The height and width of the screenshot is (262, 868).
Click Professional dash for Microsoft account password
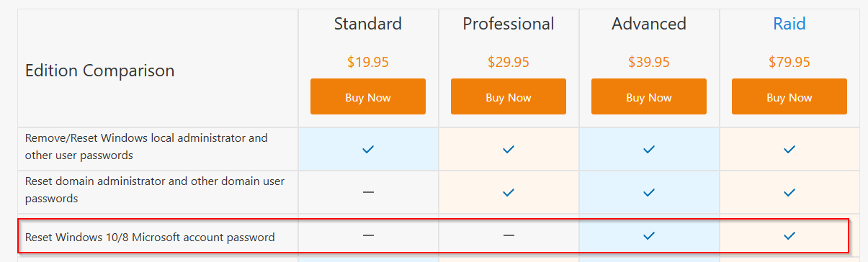click(x=509, y=235)
